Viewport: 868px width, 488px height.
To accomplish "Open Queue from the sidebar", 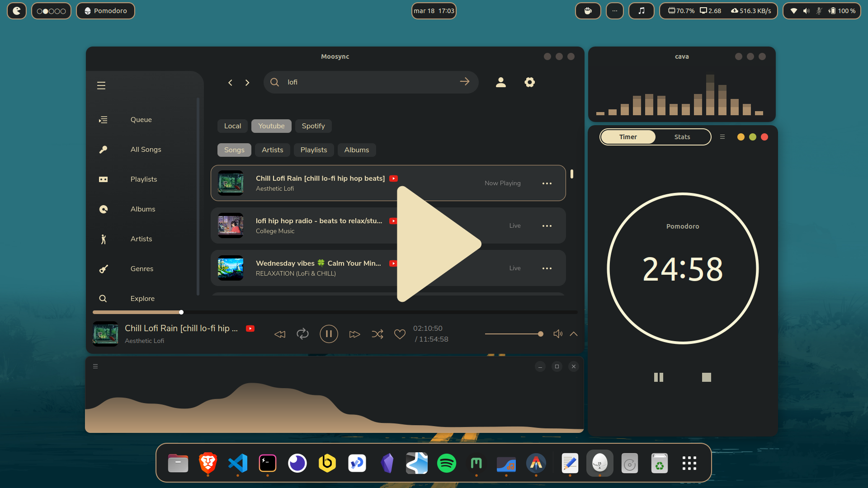I will (x=141, y=120).
